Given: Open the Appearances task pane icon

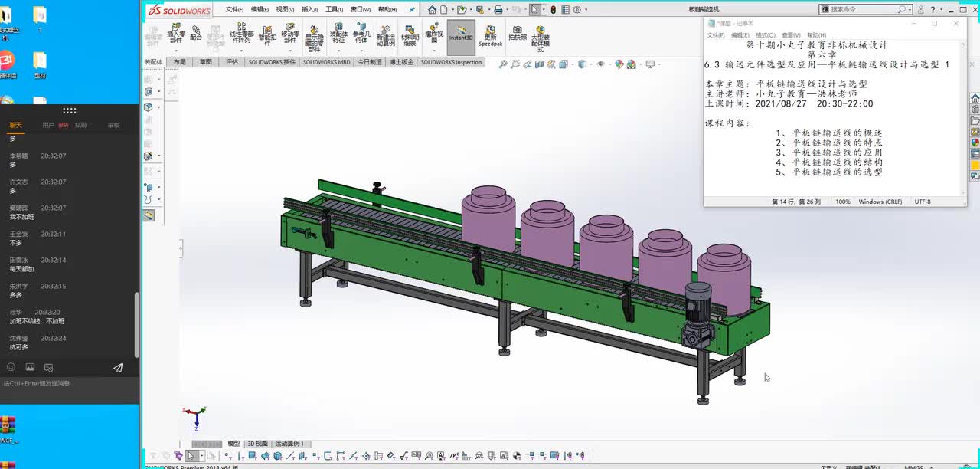Looking at the screenshot, I should 975,142.
